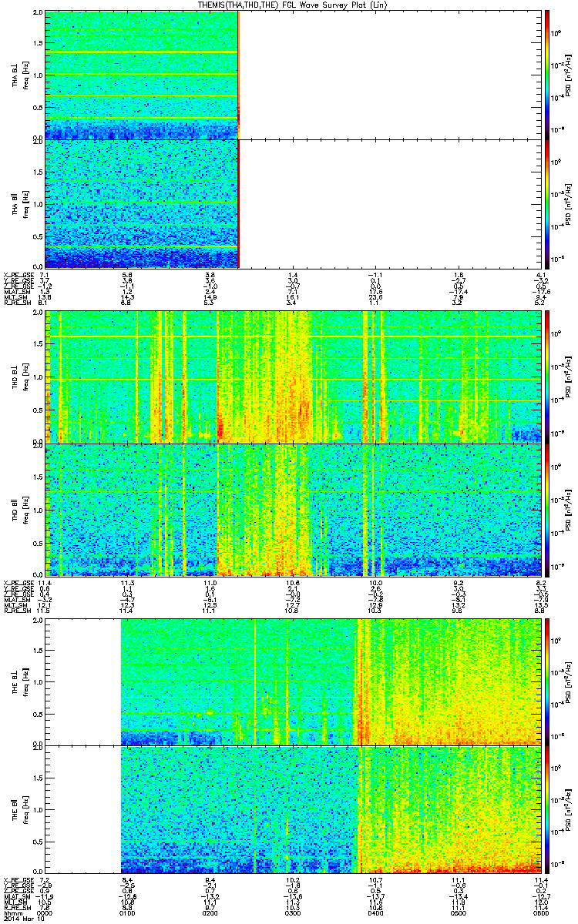This screenshot has width=578, height=924.
Task: Select the THD B-parallel spectrogram panel
Action: pyautogui.click(x=292, y=509)
